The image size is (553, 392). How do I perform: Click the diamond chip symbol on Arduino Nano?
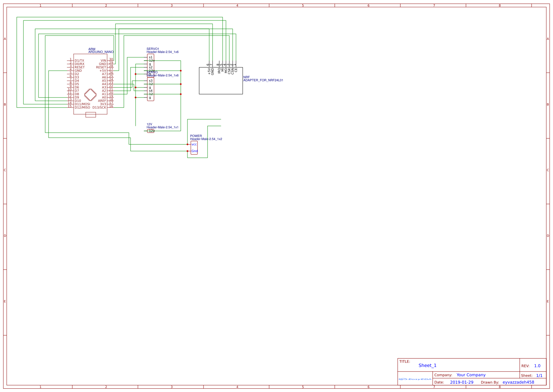coord(90,94)
